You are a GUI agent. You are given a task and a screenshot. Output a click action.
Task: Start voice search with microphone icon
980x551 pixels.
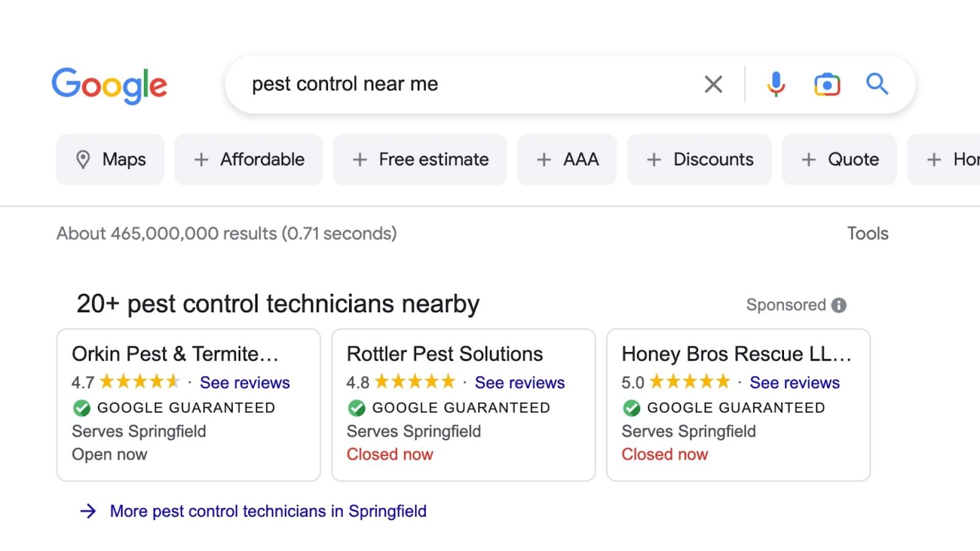click(775, 84)
